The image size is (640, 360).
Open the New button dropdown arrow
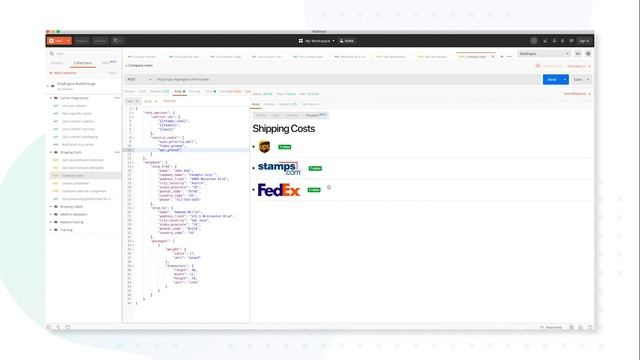tap(68, 41)
